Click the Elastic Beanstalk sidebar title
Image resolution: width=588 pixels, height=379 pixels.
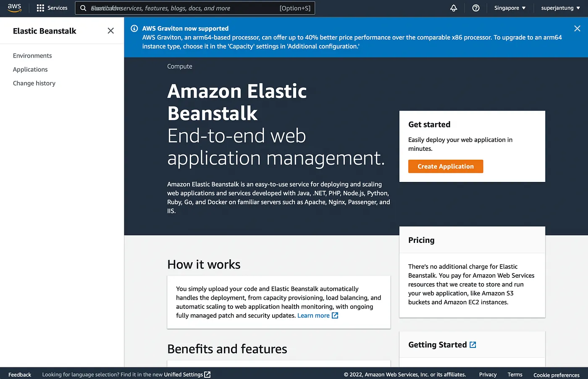coord(45,31)
